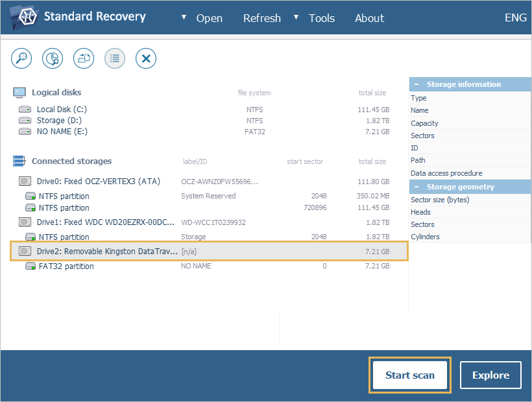This screenshot has height=402, width=532.
Task: Open the About menu item
Action: point(369,18)
